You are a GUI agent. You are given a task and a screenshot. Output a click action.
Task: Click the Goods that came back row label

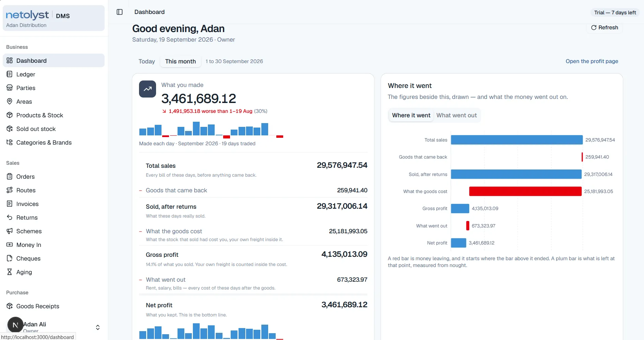click(177, 190)
